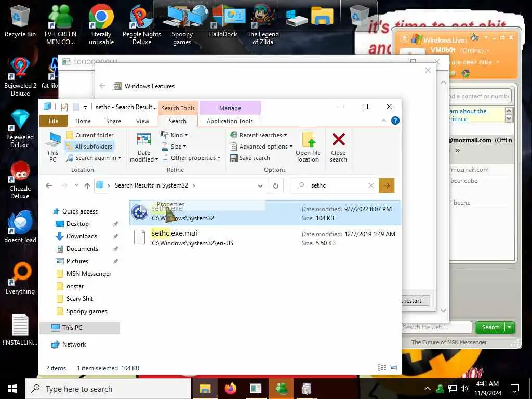Clear the search box text
Image resolution: width=532 pixels, height=399 pixels.
(x=371, y=185)
